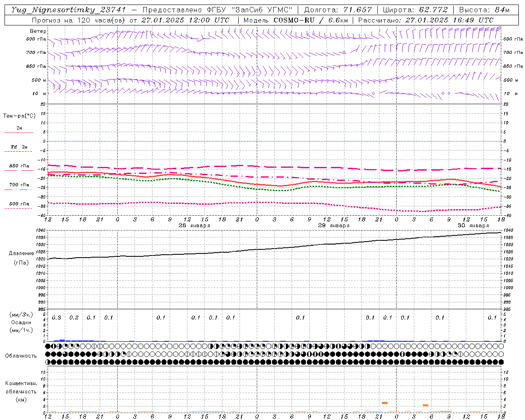Viewport: 525px width, 420px height.
Task: Click the station title Yug_Nignesortimky_23741
Action: click(68, 10)
